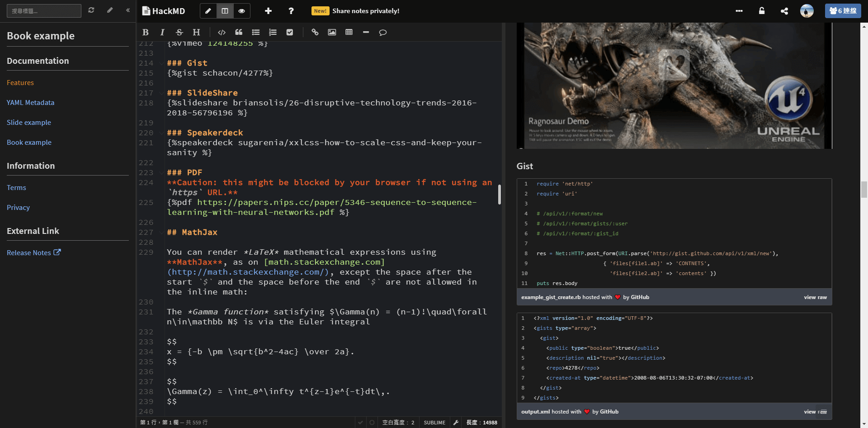Insert a numbered list

[273, 32]
